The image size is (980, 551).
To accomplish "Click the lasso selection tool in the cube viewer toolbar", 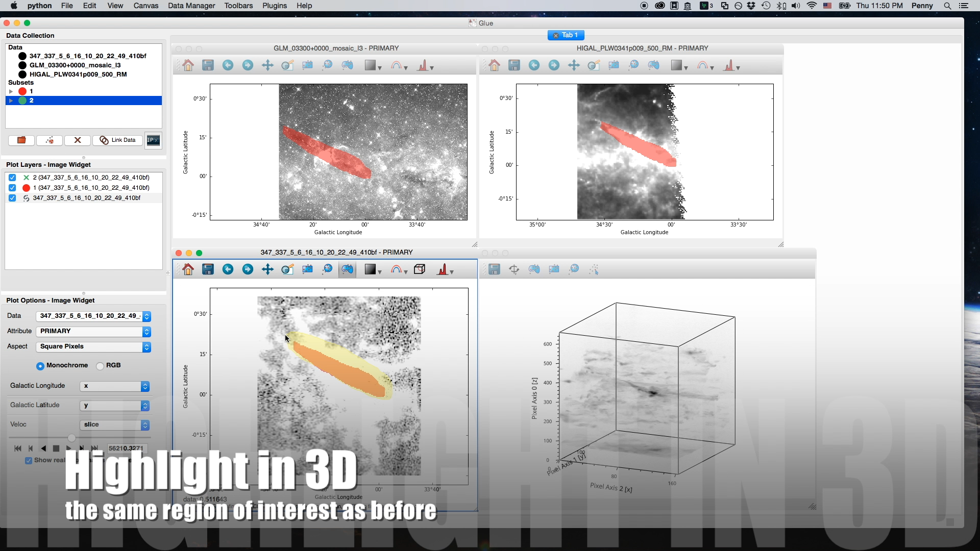I will point(347,269).
